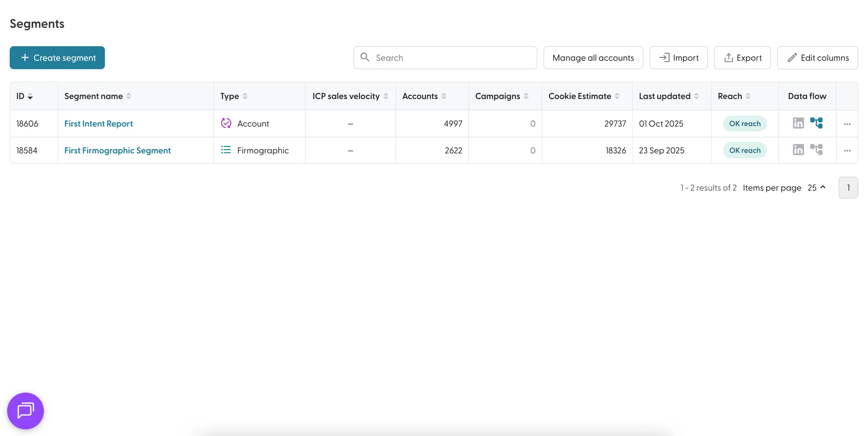Click Data flow column header

point(807,96)
